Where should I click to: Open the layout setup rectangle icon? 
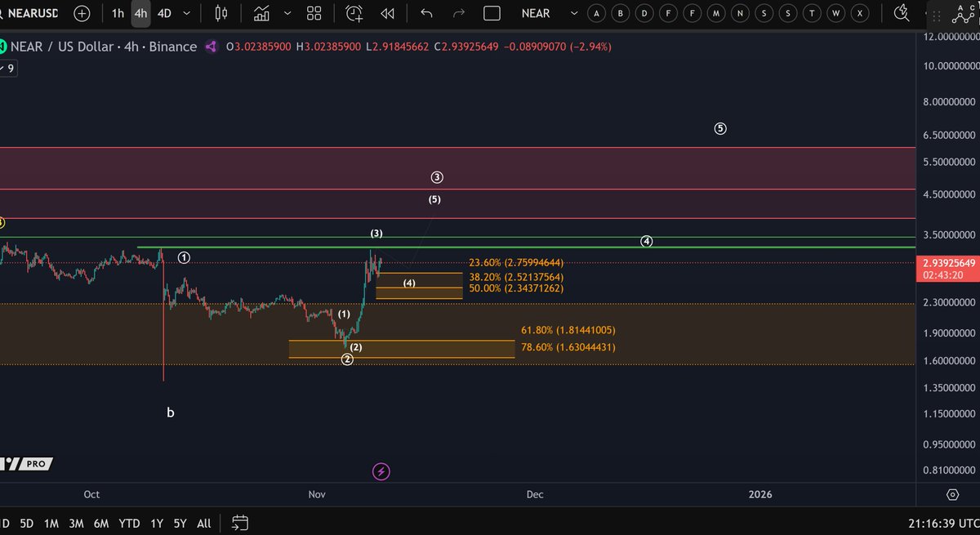point(492,13)
